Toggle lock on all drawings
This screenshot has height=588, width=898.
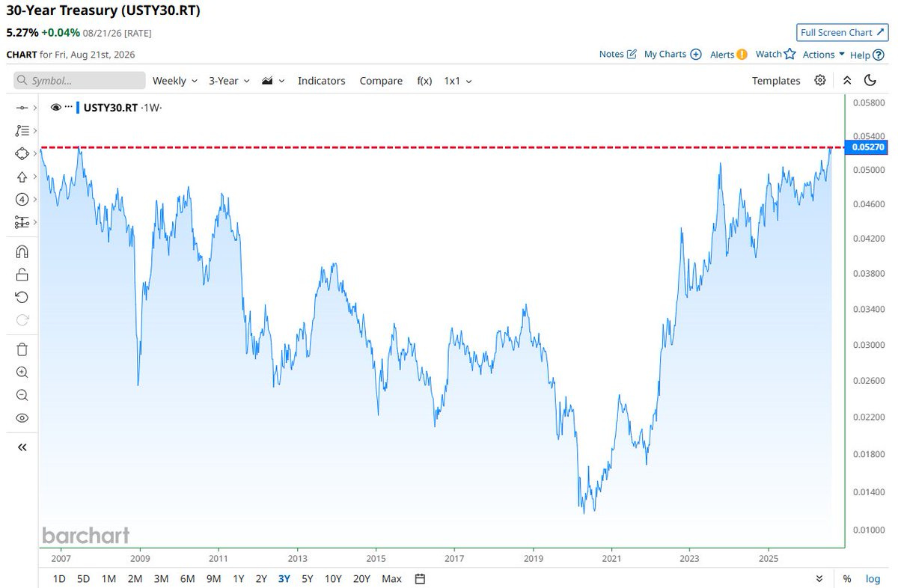tap(22, 275)
